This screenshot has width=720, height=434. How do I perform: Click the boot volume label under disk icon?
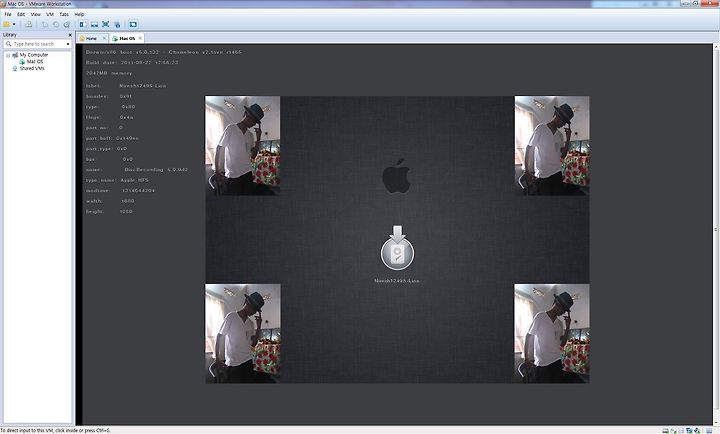point(397,281)
